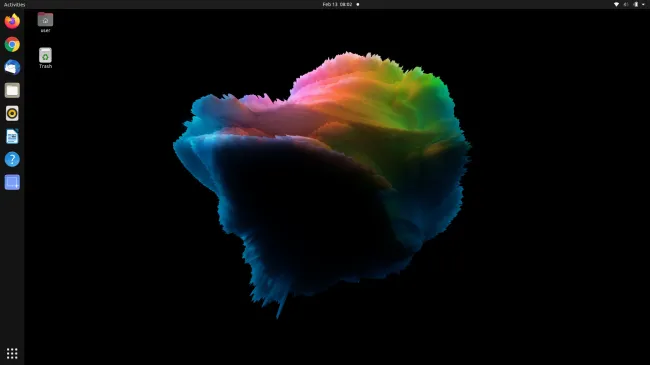Viewport: 650px width, 365px height.
Task: Click the notification dot beside the clock
Action: tap(358, 5)
